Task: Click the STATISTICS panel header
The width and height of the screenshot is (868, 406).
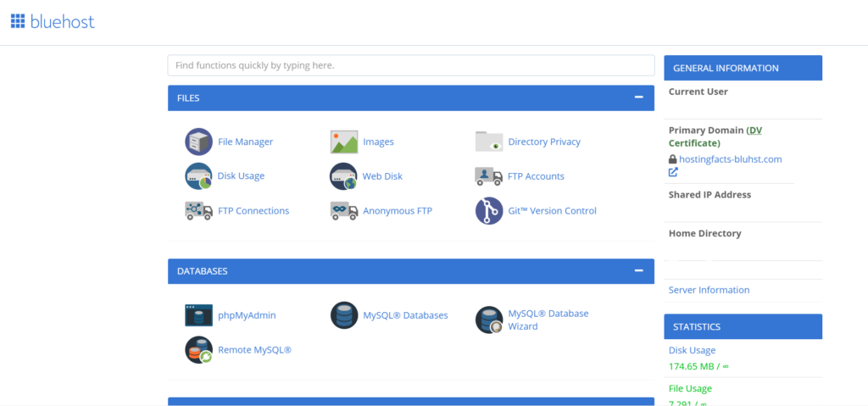Action: click(x=743, y=327)
